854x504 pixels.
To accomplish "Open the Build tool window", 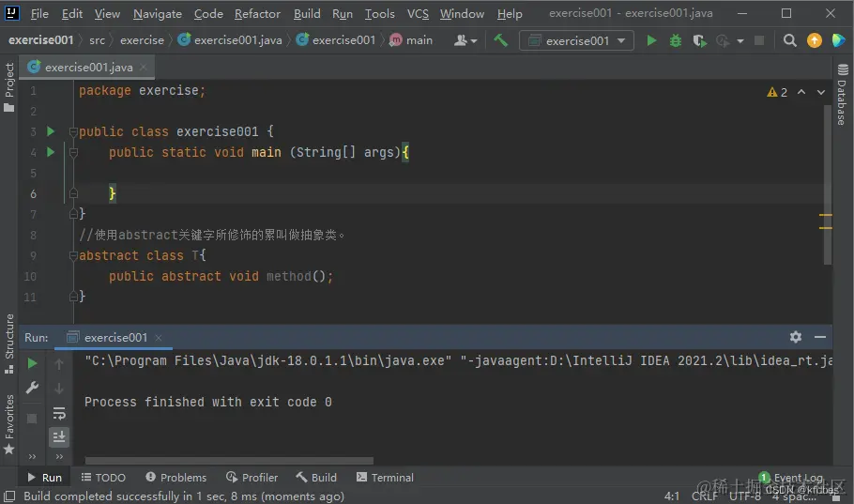I will [x=316, y=478].
